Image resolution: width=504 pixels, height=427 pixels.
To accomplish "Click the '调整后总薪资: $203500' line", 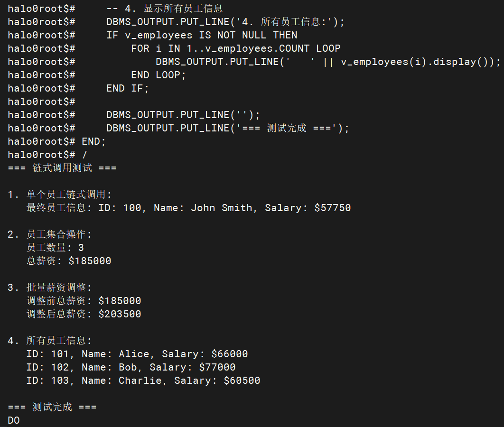I will pos(84,314).
